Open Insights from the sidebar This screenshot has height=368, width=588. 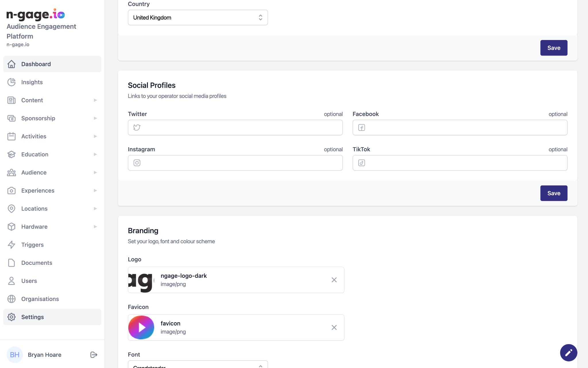point(32,82)
